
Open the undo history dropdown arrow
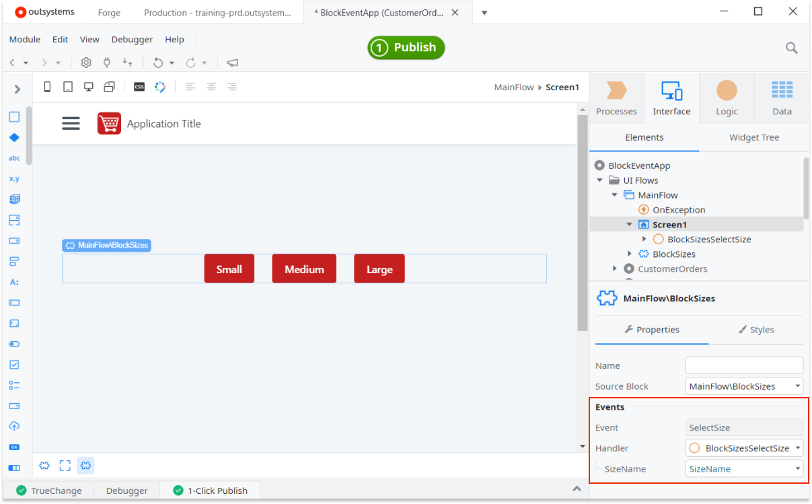pyautogui.click(x=172, y=63)
